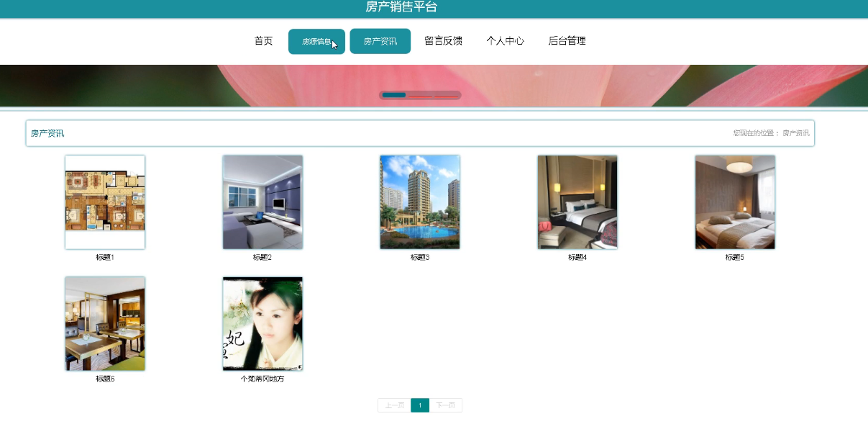This screenshot has height=424, width=868.
Task: View the hotel bedroom thumbnail 标题4
Action: pos(577,202)
